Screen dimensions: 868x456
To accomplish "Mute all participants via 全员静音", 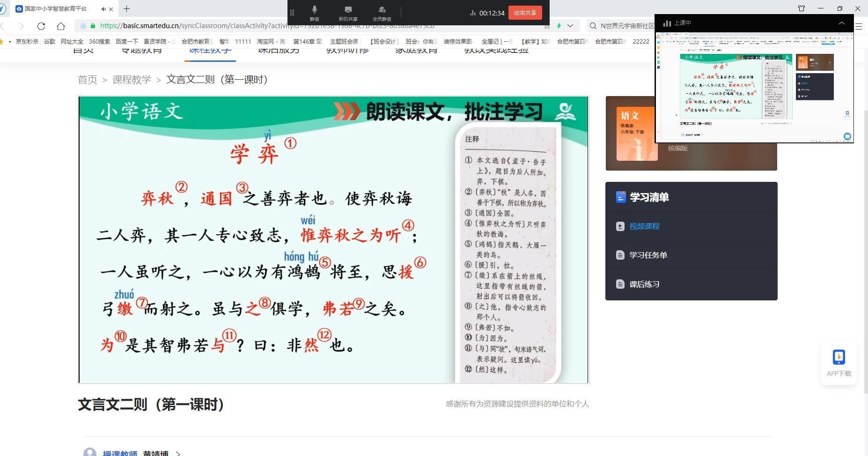I will 382,13.
